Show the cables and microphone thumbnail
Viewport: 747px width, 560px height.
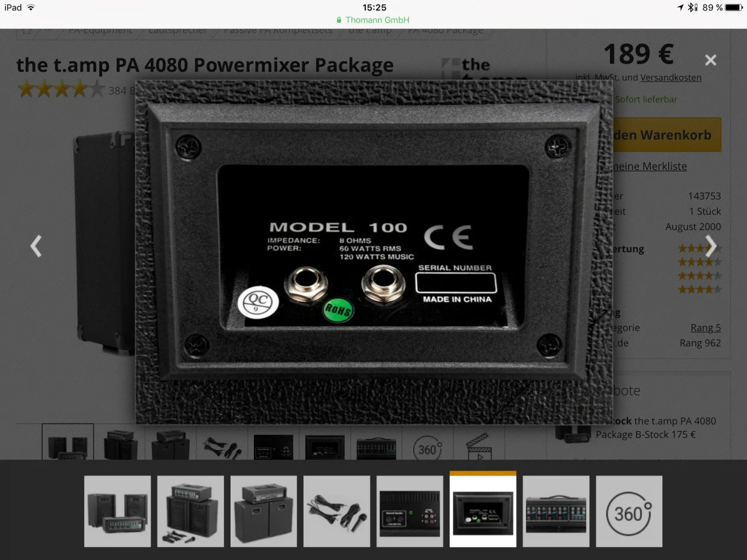coord(337,512)
